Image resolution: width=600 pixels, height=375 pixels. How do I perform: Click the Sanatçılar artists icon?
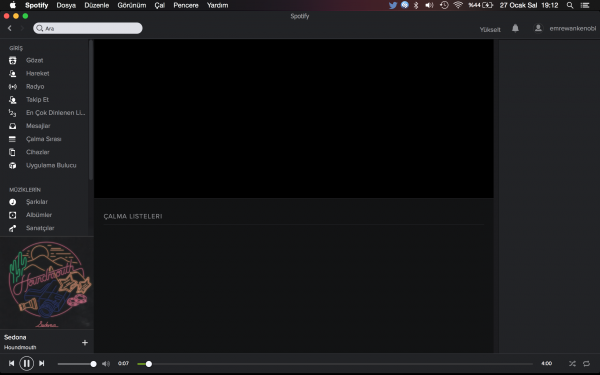point(13,228)
